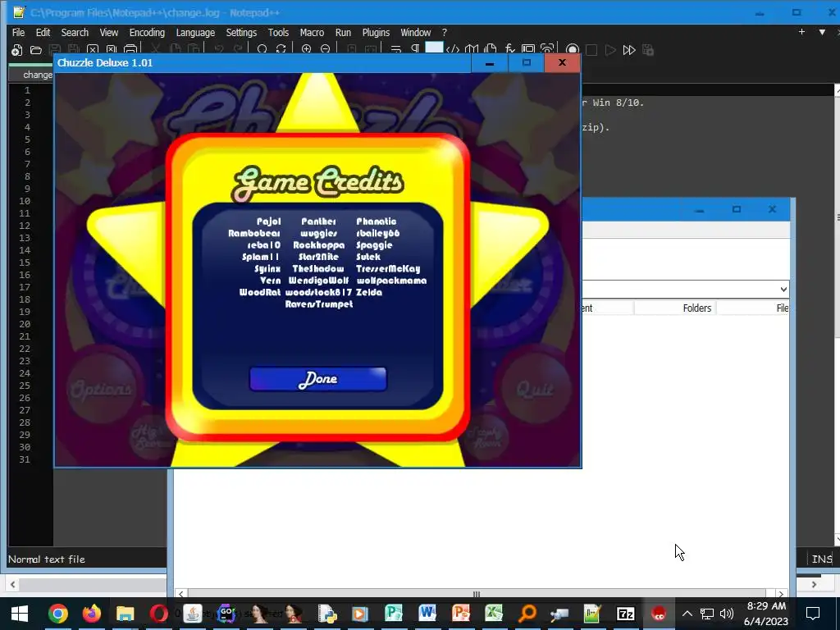
Task: Open Folder as Workspace toolbar icon
Action: [x=528, y=50]
